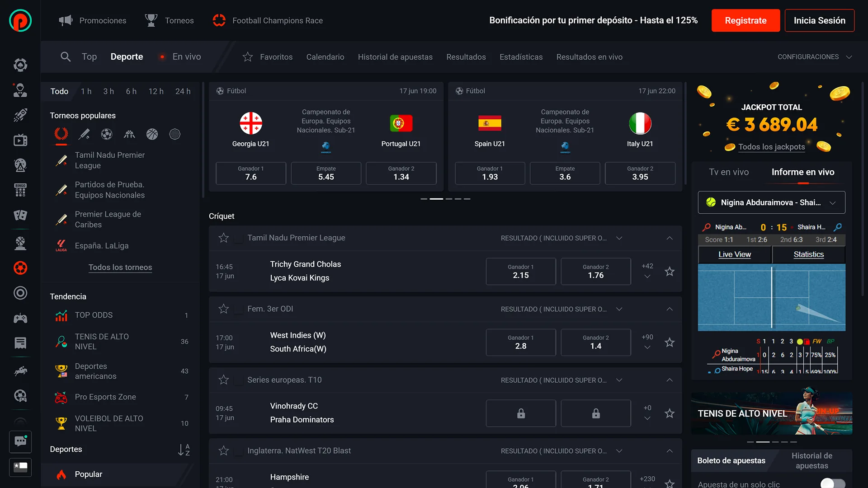Click the TOP ODDS chart icon
The image size is (868, 488).
pyautogui.click(x=61, y=315)
